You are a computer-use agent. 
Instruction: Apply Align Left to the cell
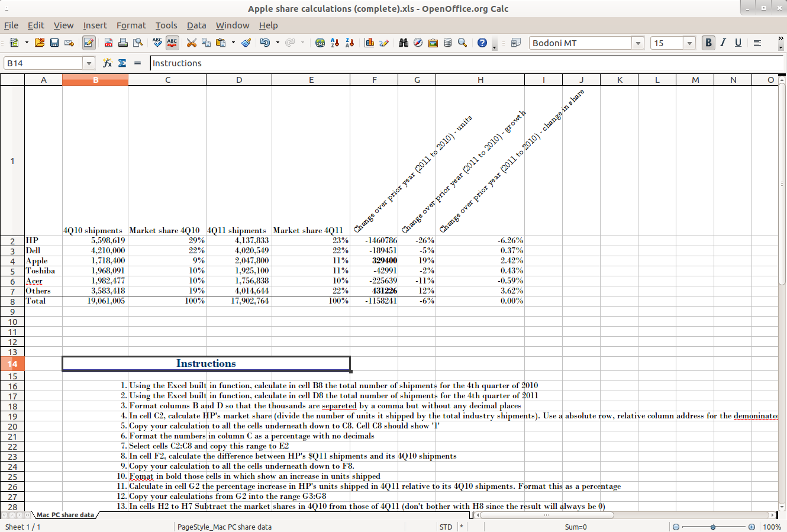click(x=757, y=43)
